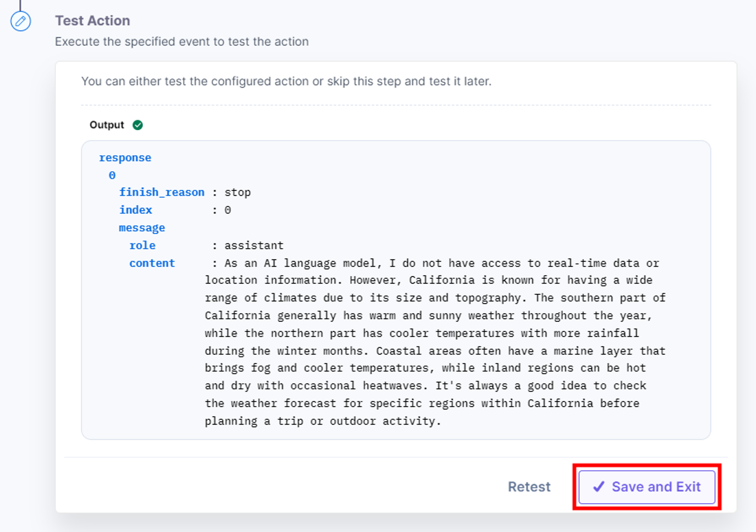Collapse the 0 array index node
This screenshot has width=756, height=532.
tap(112, 175)
